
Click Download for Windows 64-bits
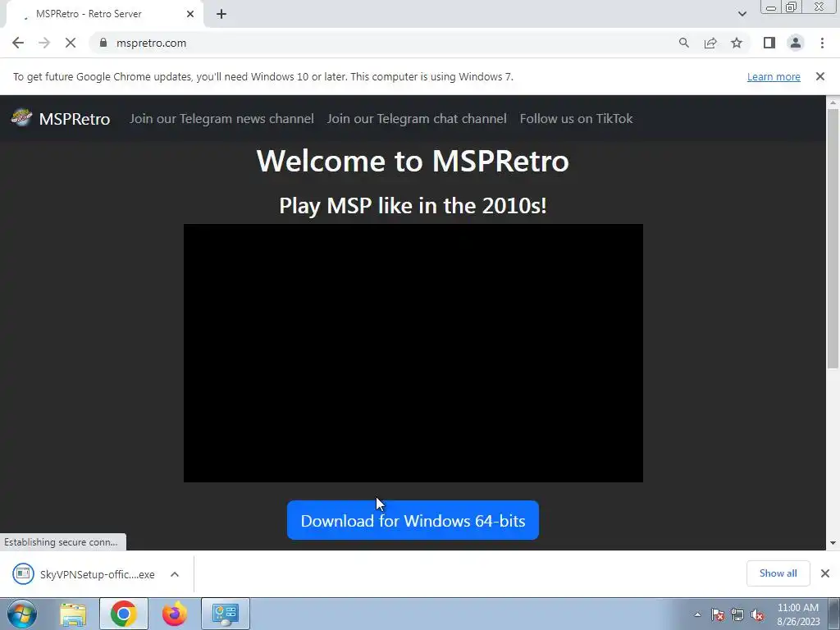(413, 520)
